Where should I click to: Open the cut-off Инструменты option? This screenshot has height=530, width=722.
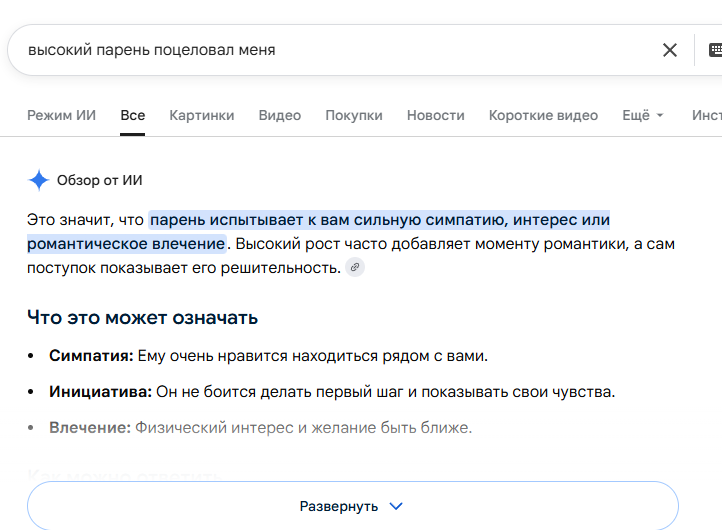(707, 115)
